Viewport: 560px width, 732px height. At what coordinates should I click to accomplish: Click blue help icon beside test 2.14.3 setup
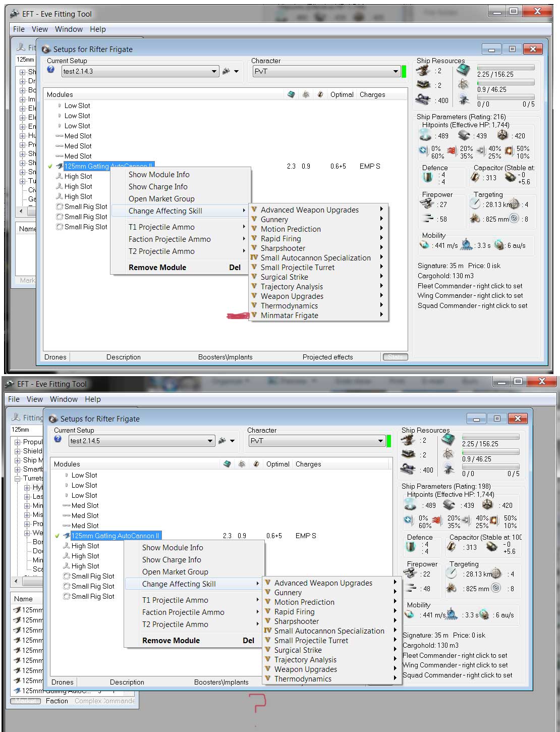(x=50, y=70)
